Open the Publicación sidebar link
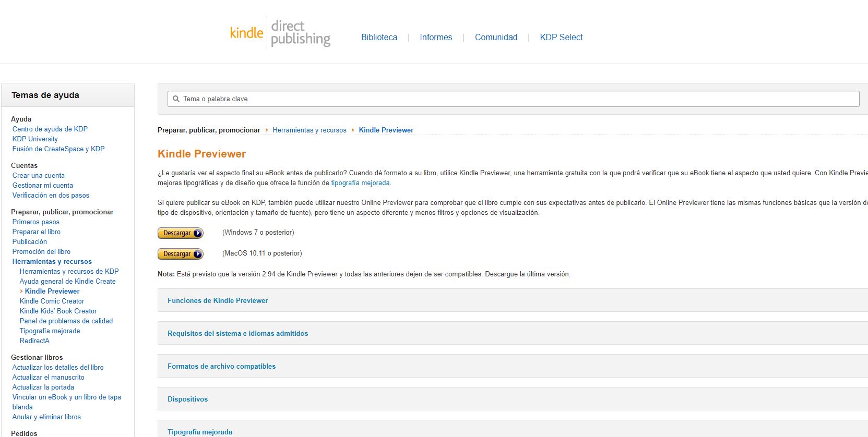Image resolution: width=868 pixels, height=437 pixels. click(30, 241)
